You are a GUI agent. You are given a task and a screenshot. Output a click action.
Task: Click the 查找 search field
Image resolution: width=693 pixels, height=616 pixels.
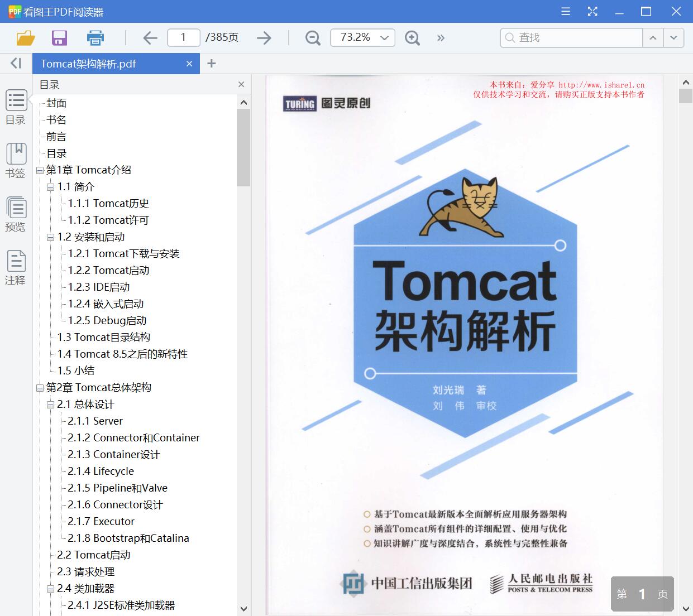(x=571, y=37)
